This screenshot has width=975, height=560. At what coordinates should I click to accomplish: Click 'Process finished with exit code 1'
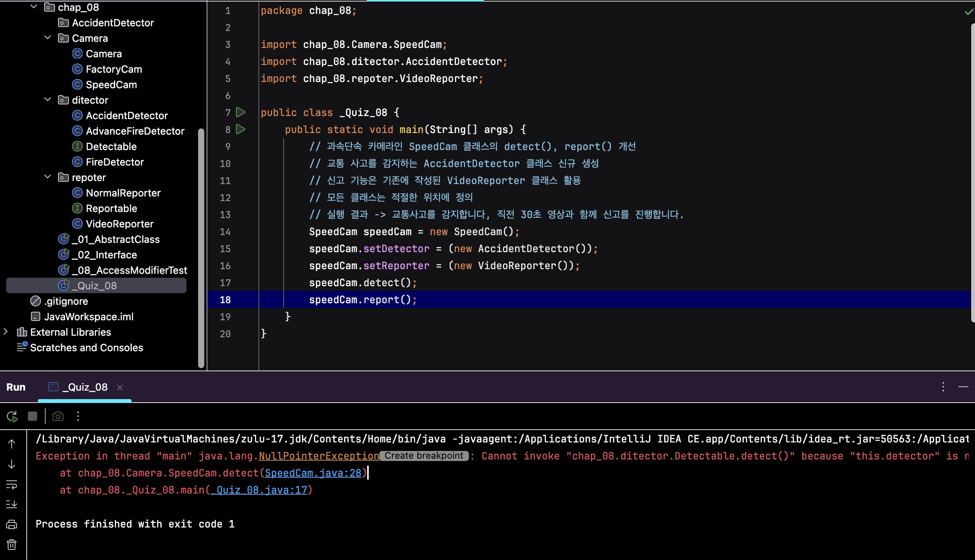pyautogui.click(x=135, y=524)
